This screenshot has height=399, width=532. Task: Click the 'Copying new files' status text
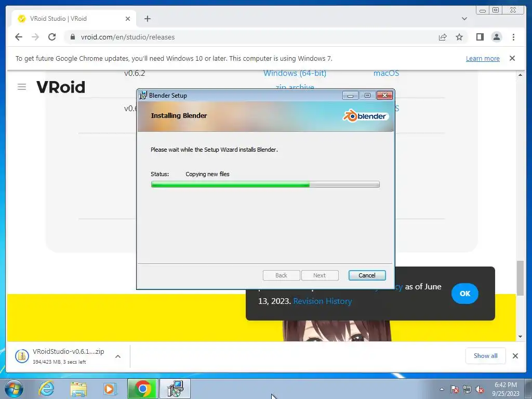pos(207,174)
